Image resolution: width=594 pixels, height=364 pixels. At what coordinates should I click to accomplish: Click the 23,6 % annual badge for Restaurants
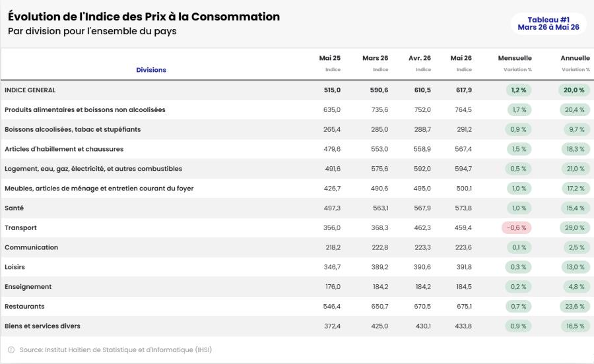575,307
